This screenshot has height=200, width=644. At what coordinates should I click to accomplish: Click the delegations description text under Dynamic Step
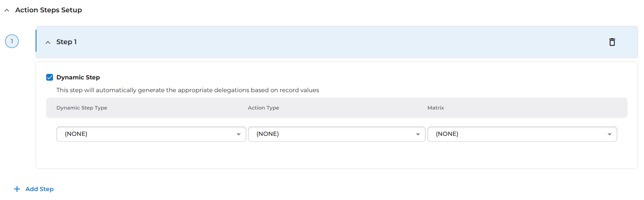(x=187, y=90)
